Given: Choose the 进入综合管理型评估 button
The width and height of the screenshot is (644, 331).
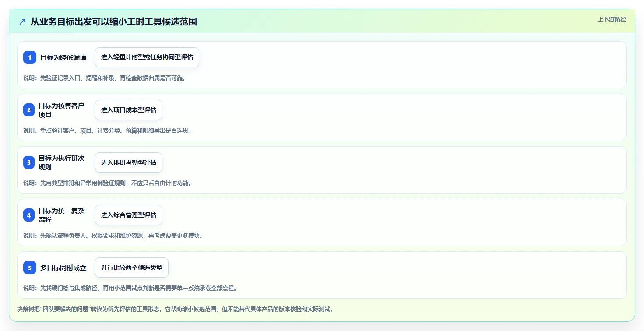Looking at the screenshot, I should [129, 215].
